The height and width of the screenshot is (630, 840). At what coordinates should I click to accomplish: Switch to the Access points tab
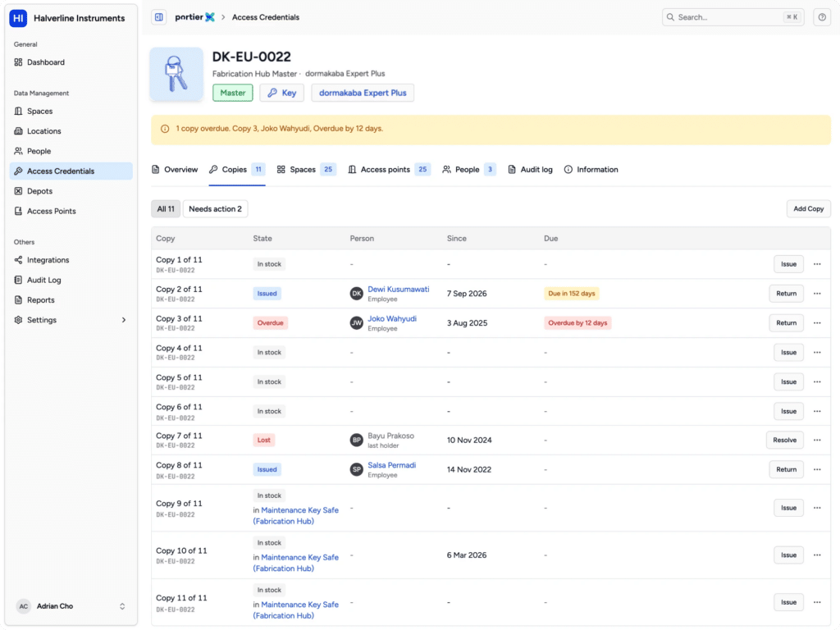(389, 169)
